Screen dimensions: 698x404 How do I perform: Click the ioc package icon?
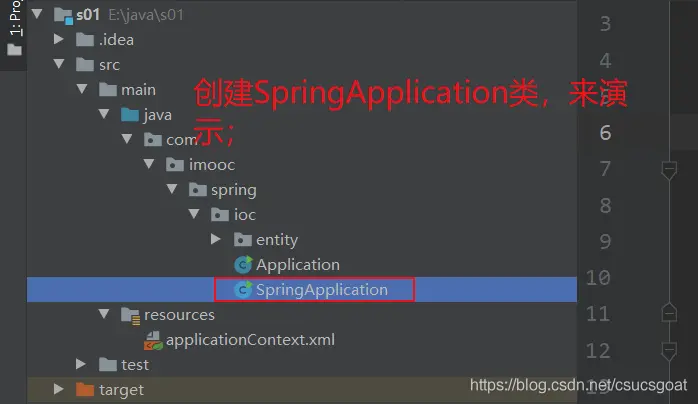(220, 214)
